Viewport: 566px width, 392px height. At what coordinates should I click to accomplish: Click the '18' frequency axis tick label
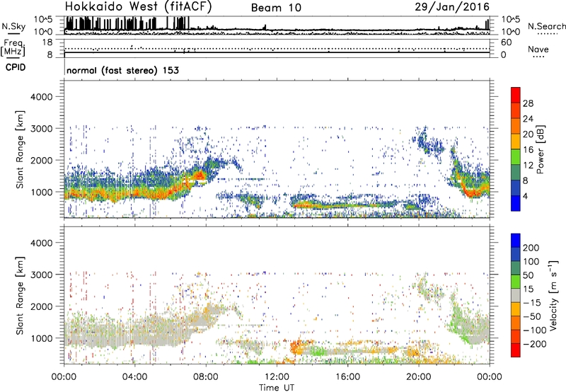coord(47,42)
